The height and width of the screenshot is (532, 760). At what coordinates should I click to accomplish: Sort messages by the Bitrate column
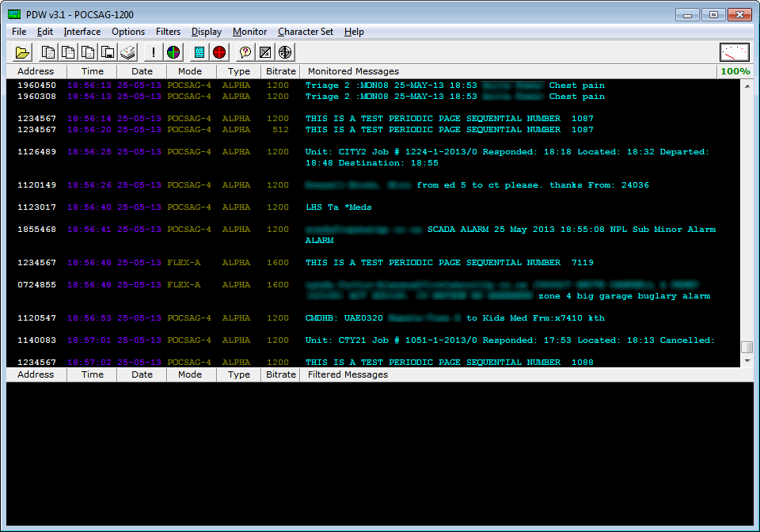pos(280,70)
